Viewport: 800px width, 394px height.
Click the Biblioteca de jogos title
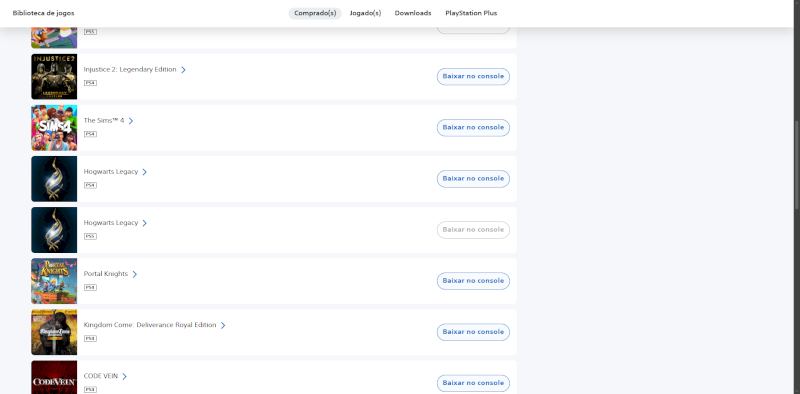tap(43, 13)
